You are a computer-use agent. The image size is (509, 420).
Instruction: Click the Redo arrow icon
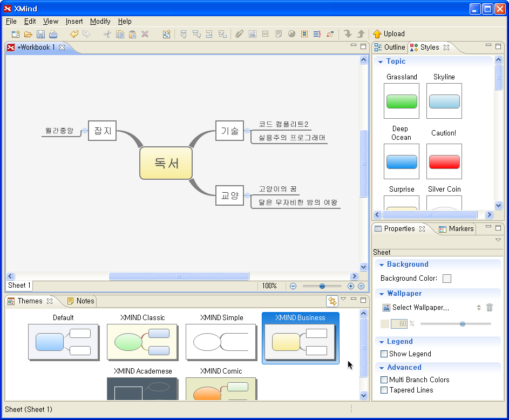click(x=86, y=34)
